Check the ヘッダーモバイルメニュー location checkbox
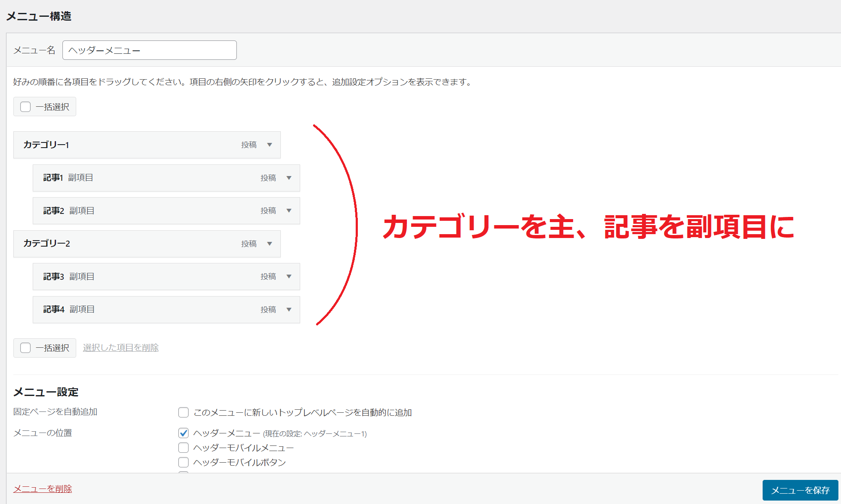This screenshot has width=841, height=504. tap(183, 448)
